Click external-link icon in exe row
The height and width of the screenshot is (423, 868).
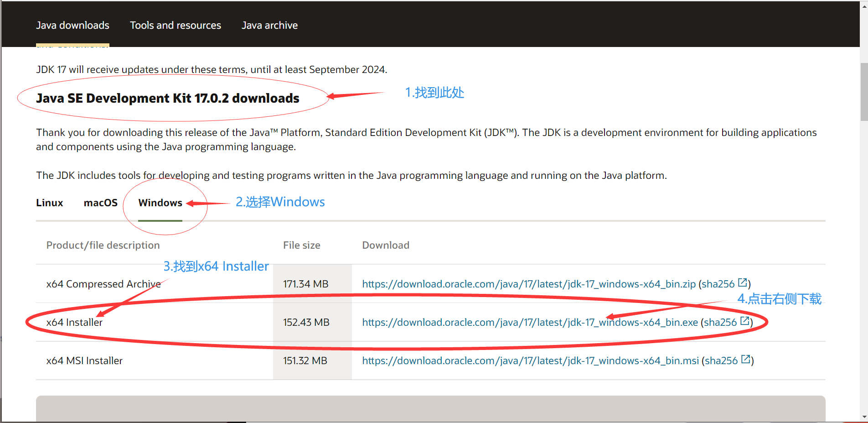[745, 321]
